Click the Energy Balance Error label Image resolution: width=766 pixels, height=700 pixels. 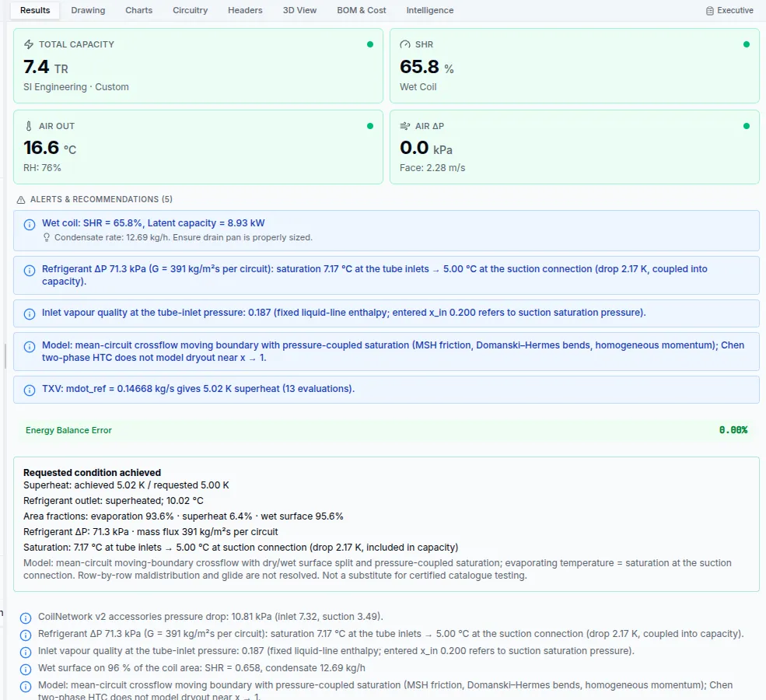pyautogui.click(x=69, y=430)
